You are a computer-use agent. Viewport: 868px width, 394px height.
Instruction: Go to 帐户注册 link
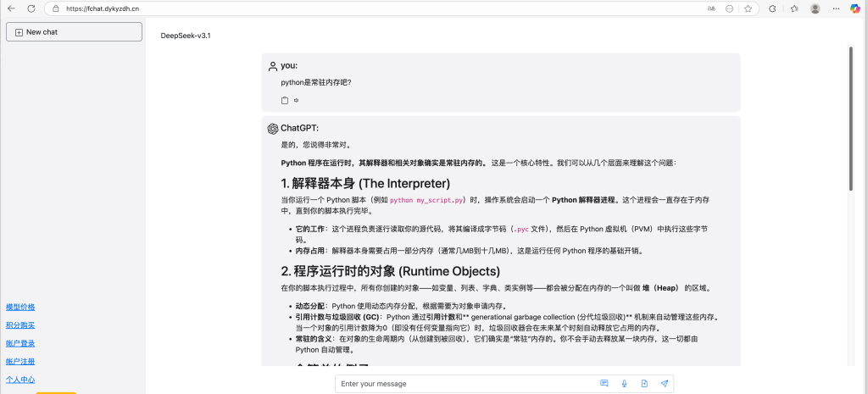point(20,361)
